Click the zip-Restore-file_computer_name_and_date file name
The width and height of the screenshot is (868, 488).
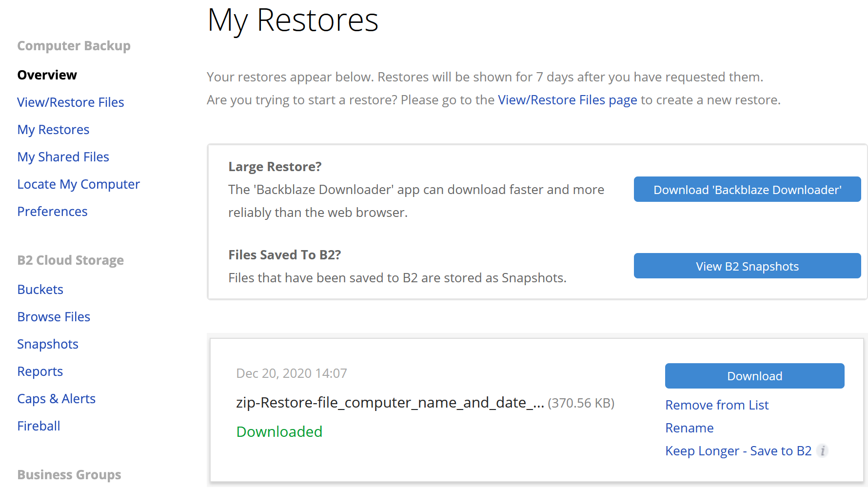pyautogui.click(x=390, y=403)
